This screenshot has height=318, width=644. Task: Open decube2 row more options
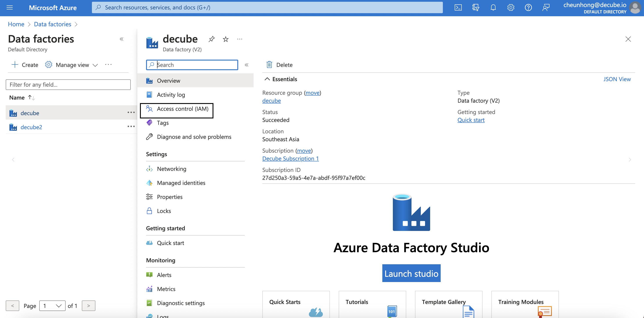(x=131, y=127)
